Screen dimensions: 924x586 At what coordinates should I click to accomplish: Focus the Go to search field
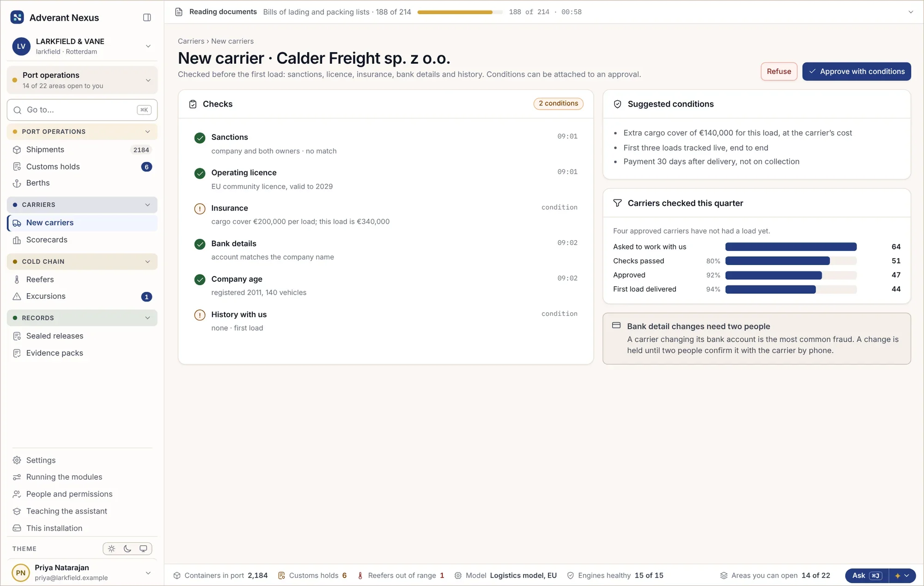(82, 110)
